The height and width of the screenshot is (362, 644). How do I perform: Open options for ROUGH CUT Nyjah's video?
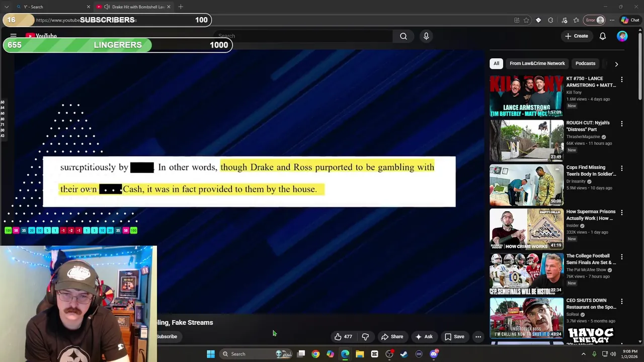pyautogui.click(x=622, y=124)
